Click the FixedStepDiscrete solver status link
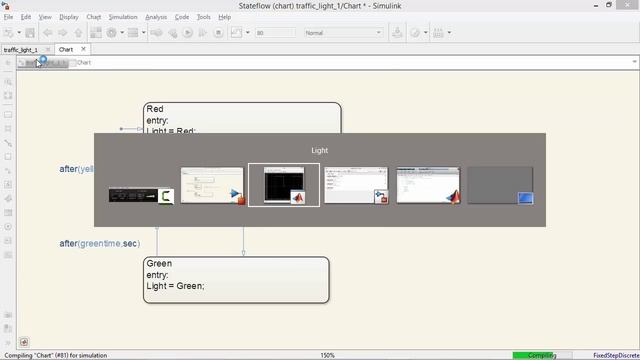 (x=616, y=356)
